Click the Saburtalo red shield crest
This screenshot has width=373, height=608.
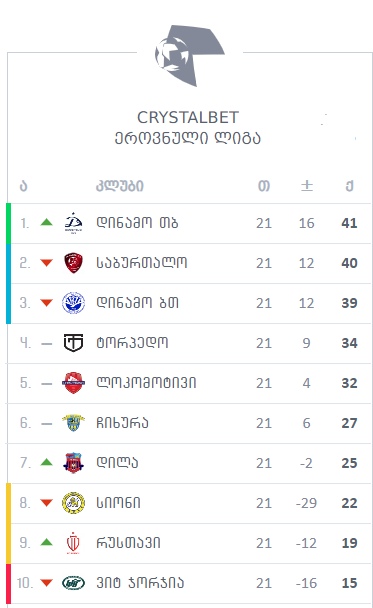coord(73,263)
